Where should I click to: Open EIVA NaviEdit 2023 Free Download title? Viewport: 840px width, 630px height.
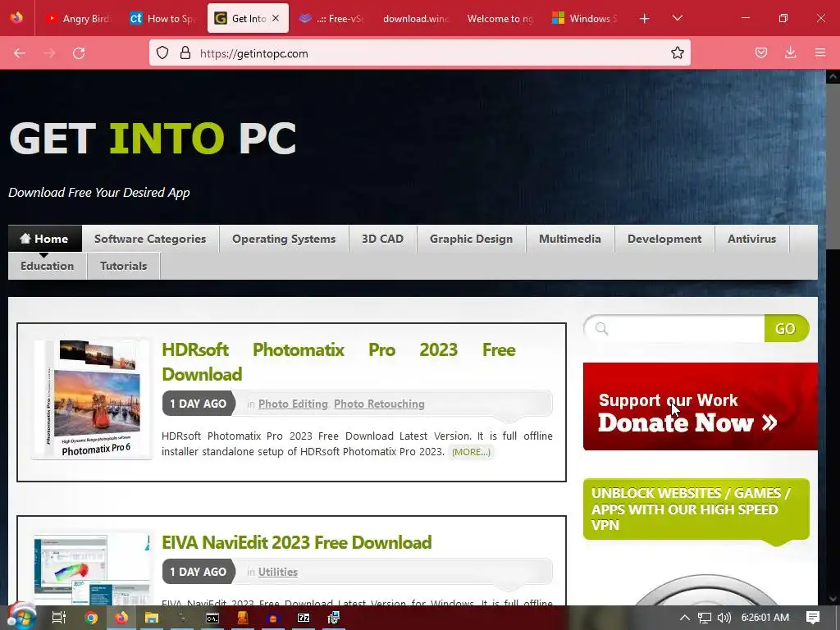click(297, 542)
